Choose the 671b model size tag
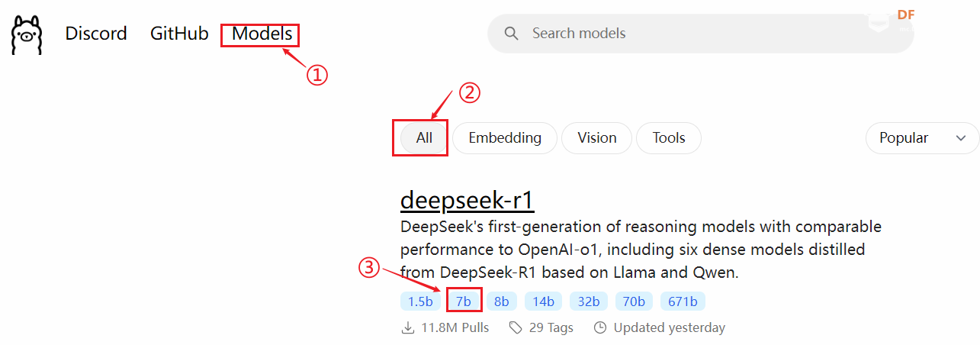The image size is (980, 345). click(683, 301)
